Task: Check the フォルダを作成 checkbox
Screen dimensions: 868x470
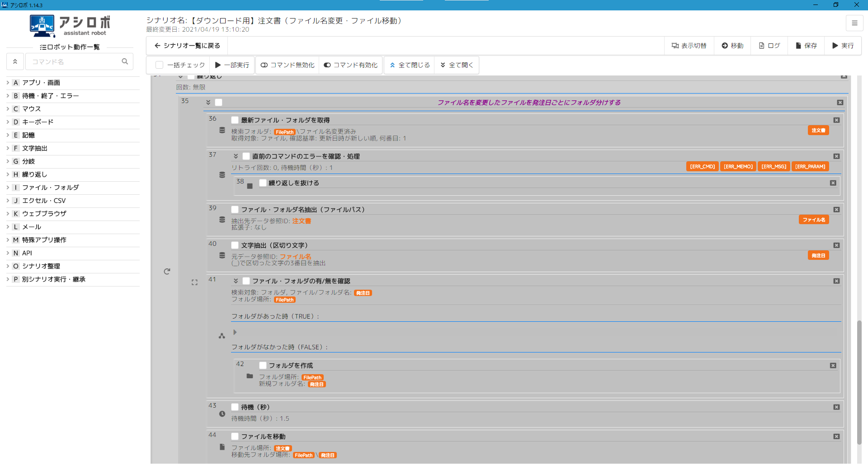Action: click(x=263, y=366)
